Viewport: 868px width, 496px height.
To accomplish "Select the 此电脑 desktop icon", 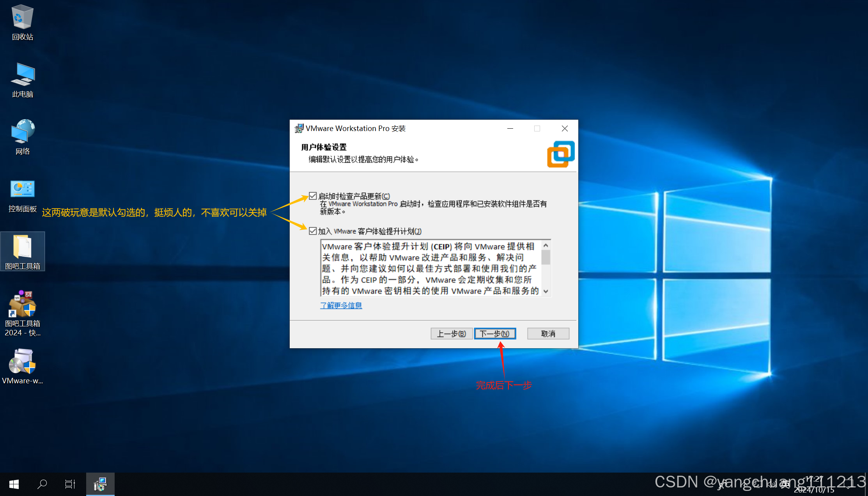I will pyautogui.click(x=23, y=80).
